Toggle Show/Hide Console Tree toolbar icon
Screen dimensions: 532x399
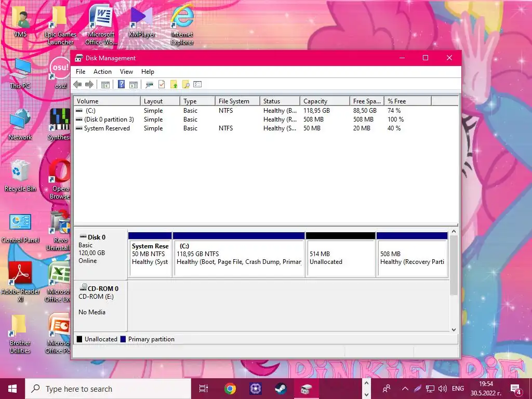click(x=105, y=85)
